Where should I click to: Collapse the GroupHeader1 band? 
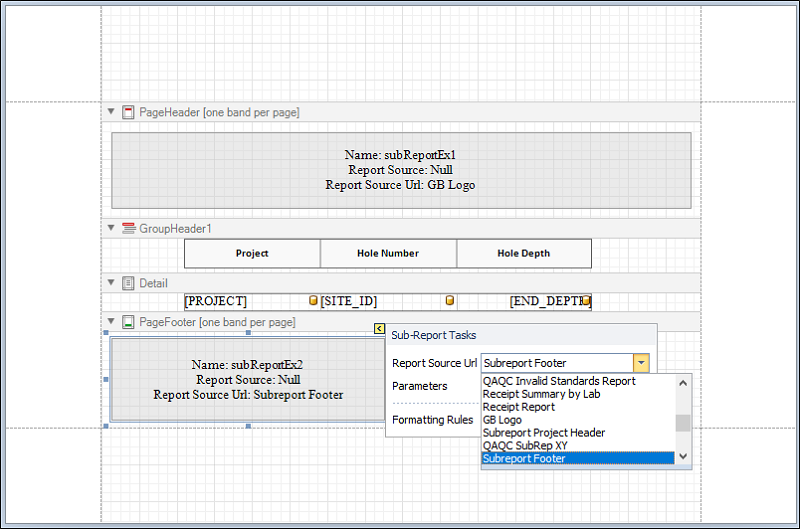[x=111, y=229]
